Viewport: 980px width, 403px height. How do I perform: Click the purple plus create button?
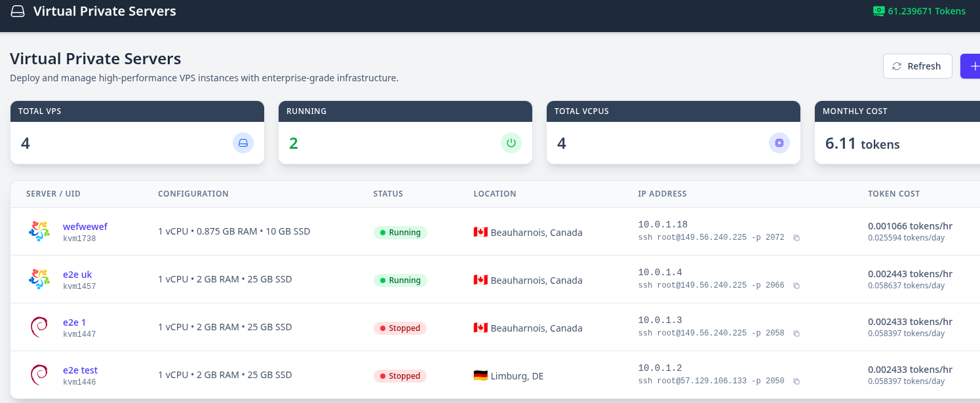point(972,66)
